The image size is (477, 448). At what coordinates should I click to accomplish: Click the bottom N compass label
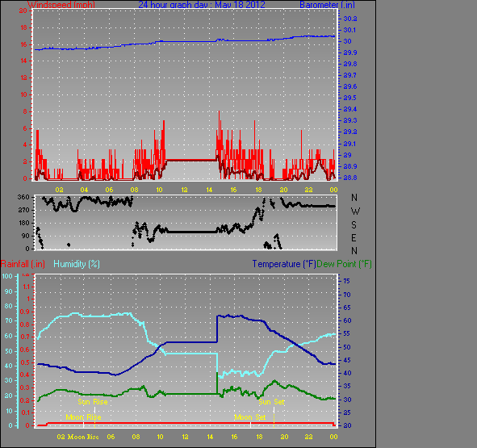[354, 251]
